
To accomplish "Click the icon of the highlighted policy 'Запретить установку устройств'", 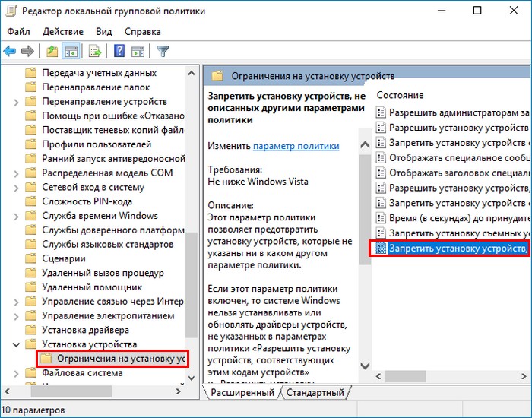I will [381, 248].
